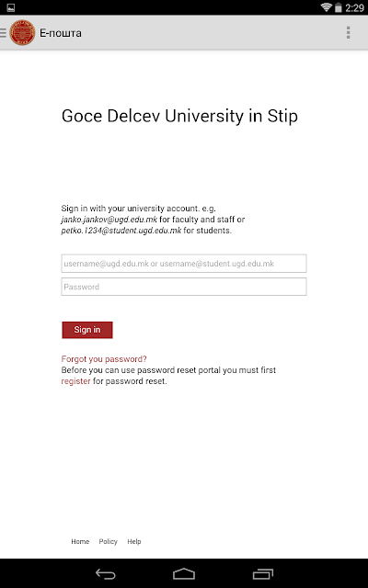This screenshot has height=588, width=368.
Task: Tap the Android back navigation icon
Action: pos(106,573)
